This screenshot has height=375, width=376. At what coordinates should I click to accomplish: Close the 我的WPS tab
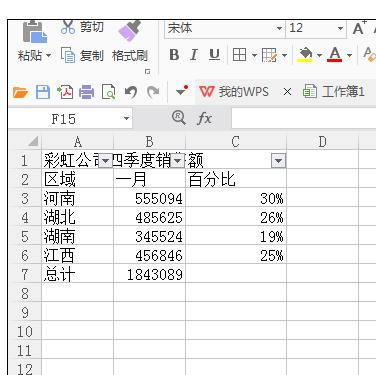(287, 92)
